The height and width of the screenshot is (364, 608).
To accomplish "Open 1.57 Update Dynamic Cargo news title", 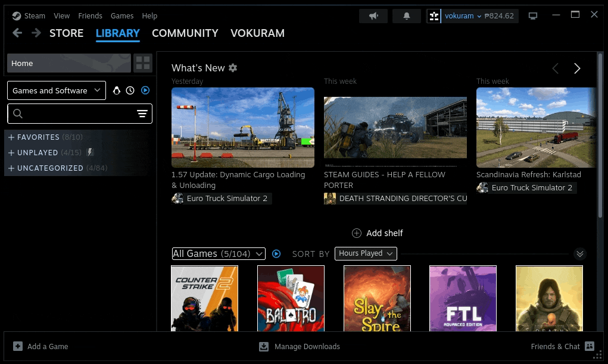I will (238, 180).
